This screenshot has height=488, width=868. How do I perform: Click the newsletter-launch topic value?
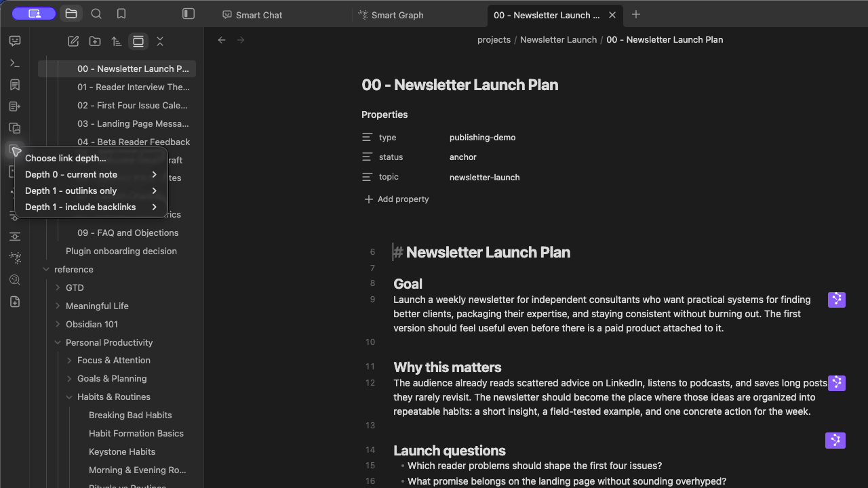pyautogui.click(x=484, y=178)
